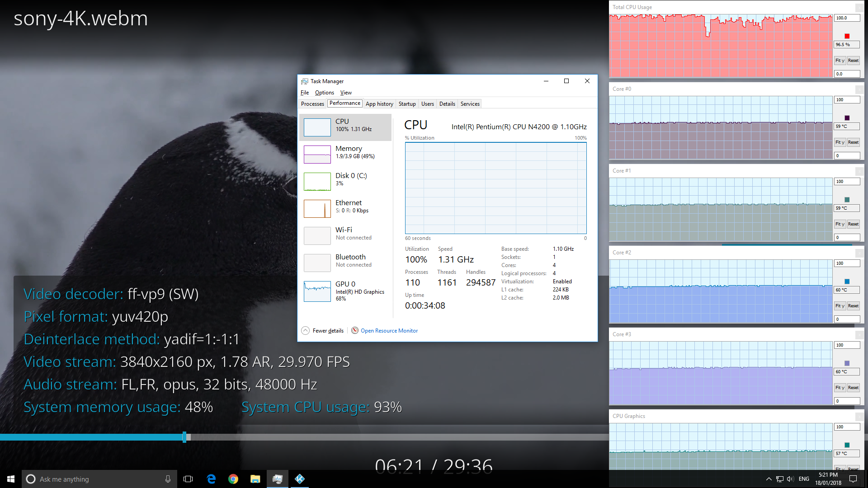Image resolution: width=868 pixels, height=488 pixels.
Task: Click the green swatch for CPU Graphics
Action: (847, 445)
